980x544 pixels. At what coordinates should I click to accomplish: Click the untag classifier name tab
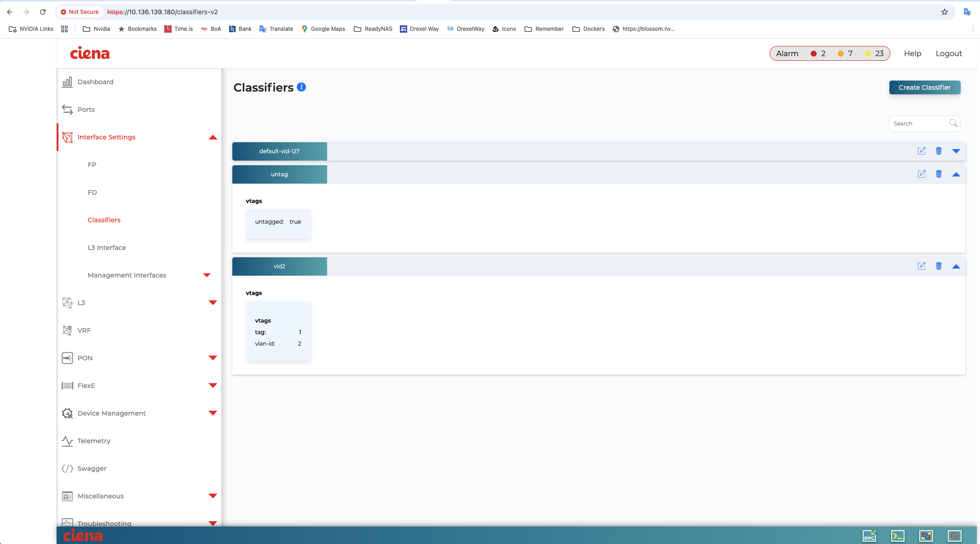pyautogui.click(x=279, y=174)
